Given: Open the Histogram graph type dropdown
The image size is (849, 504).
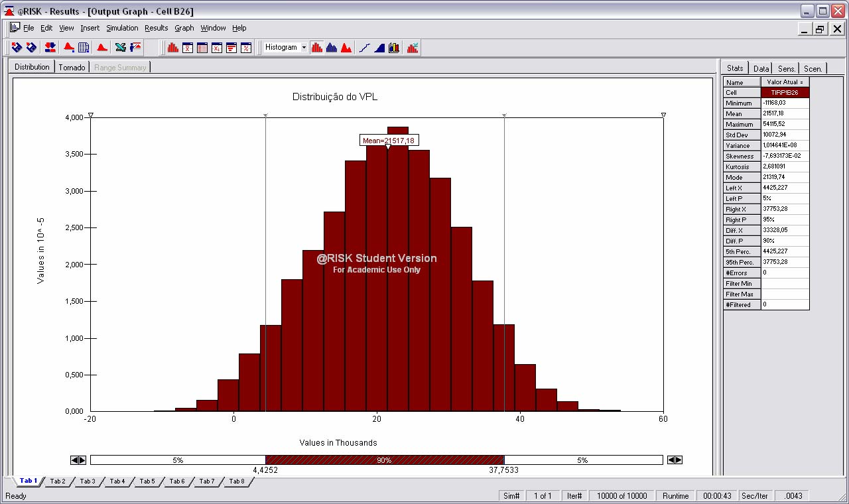Looking at the screenshot, I should [x=304, y=47].
